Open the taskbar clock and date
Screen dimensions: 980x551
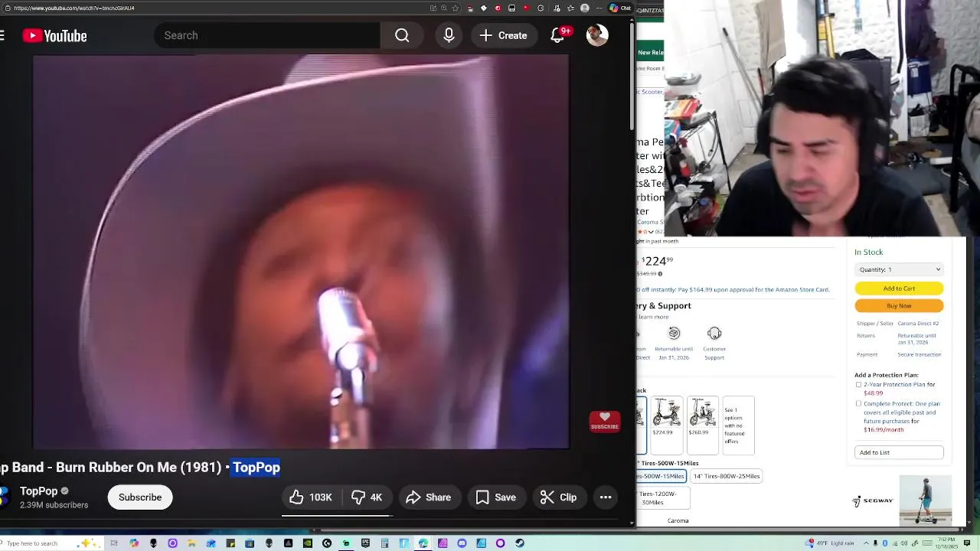click(x=947, y=543)
